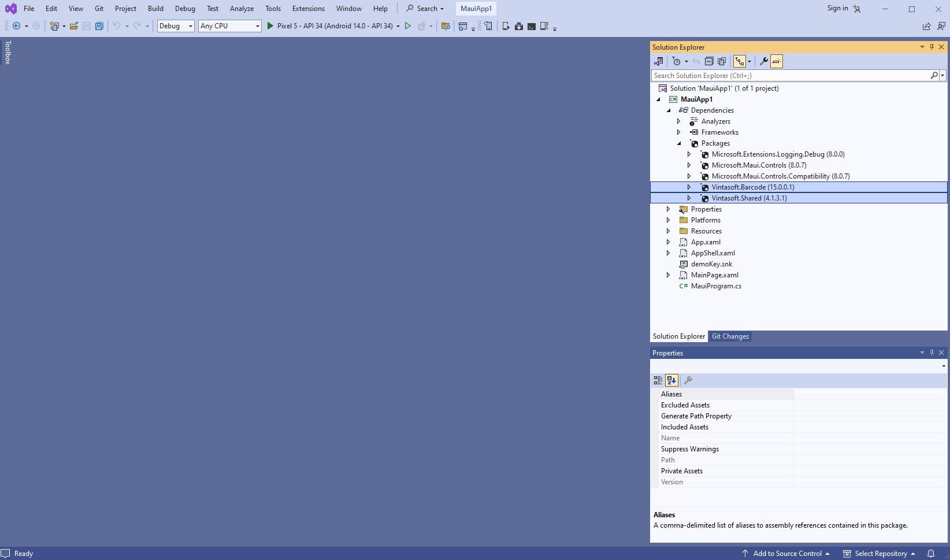Click Pending Changes Filter clock icon
This screenshot has height=560, width=950.
[677, 61]
